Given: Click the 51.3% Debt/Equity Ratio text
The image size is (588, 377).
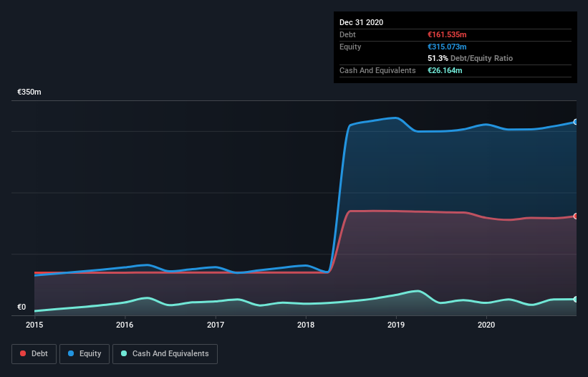Looking at the screenshot, I should (x=471, y=58).
